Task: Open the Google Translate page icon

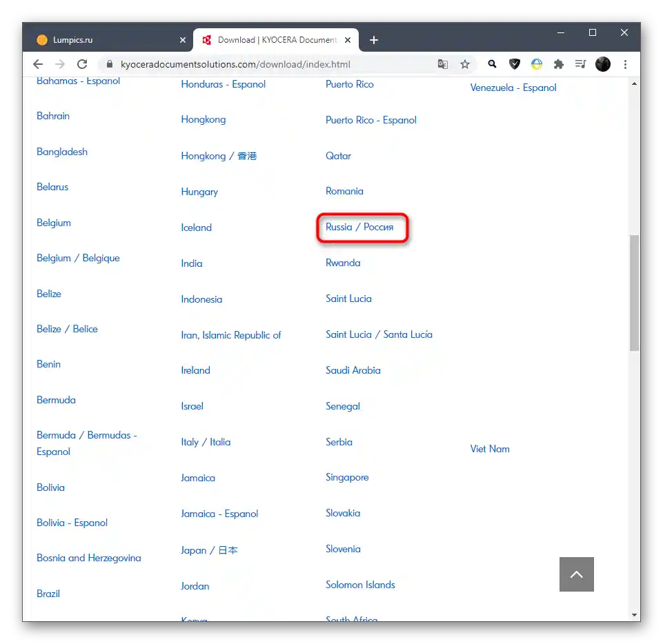Action: (x=443, y=64)
